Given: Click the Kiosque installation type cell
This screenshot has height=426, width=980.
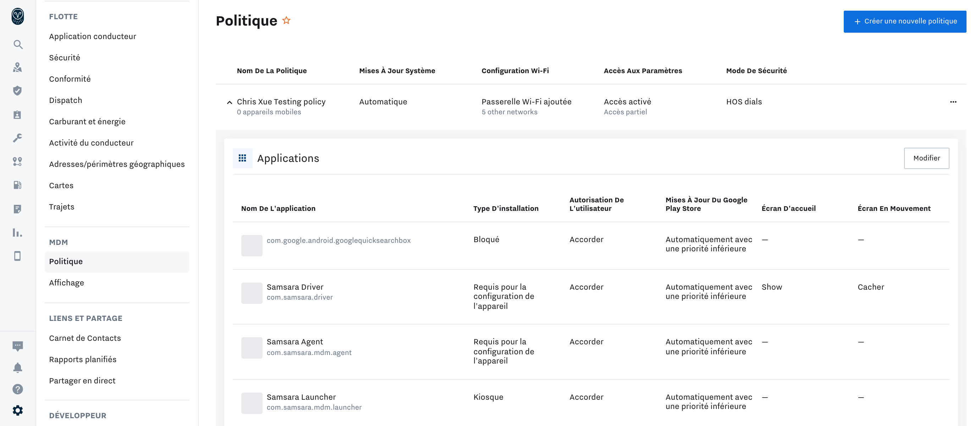Looking at the screenshot, I should pos(488,397).
